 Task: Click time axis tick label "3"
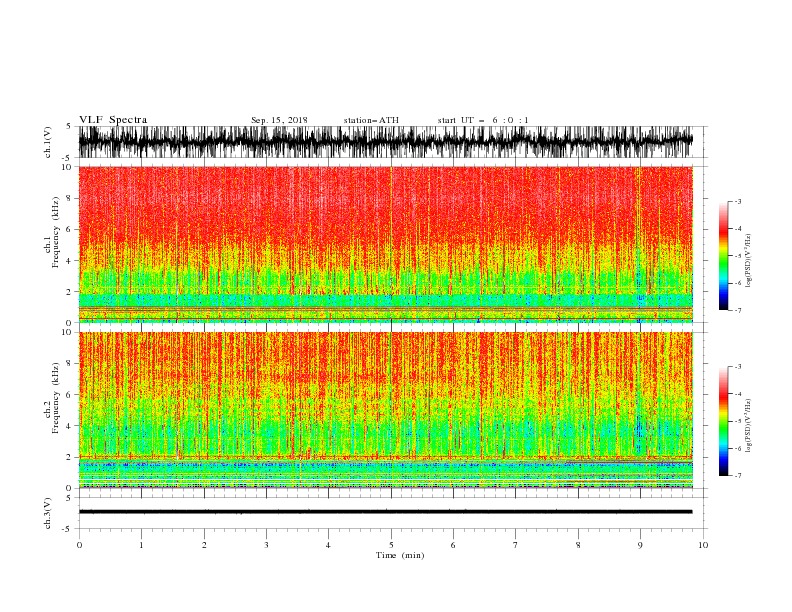[x=266, y=545]
